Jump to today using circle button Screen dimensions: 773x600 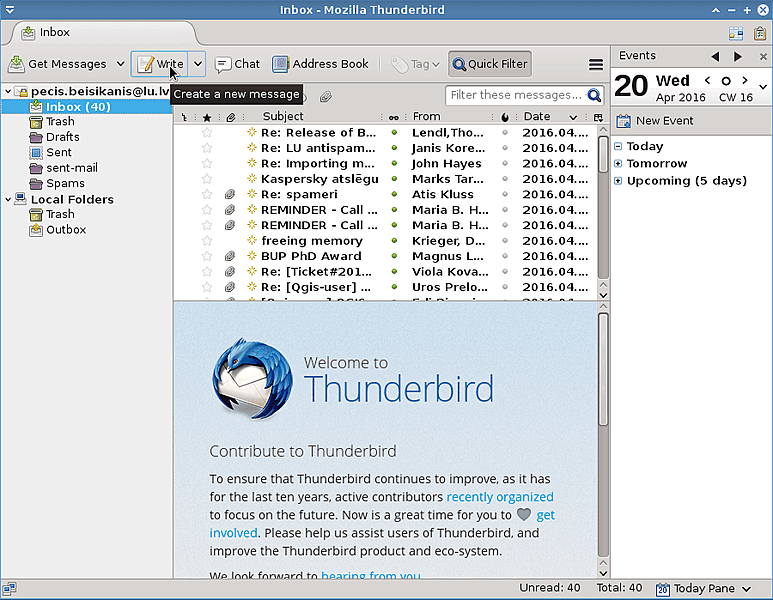tap(726, 81)
